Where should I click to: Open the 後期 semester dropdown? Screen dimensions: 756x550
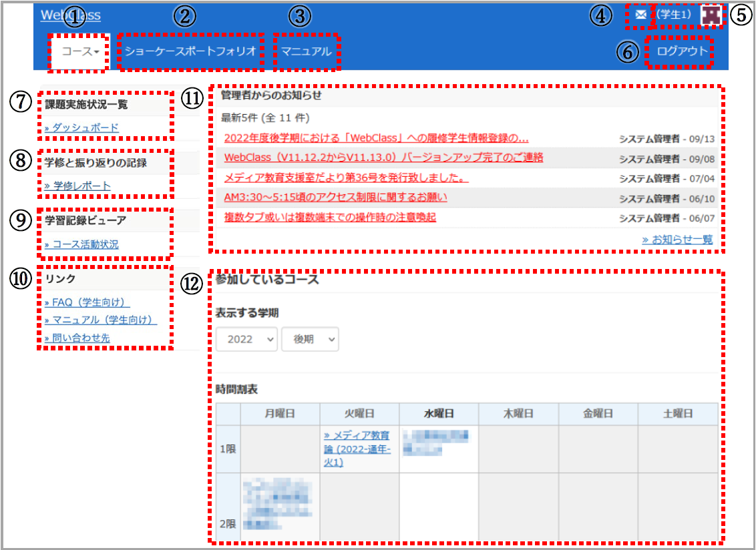(311, 339)
